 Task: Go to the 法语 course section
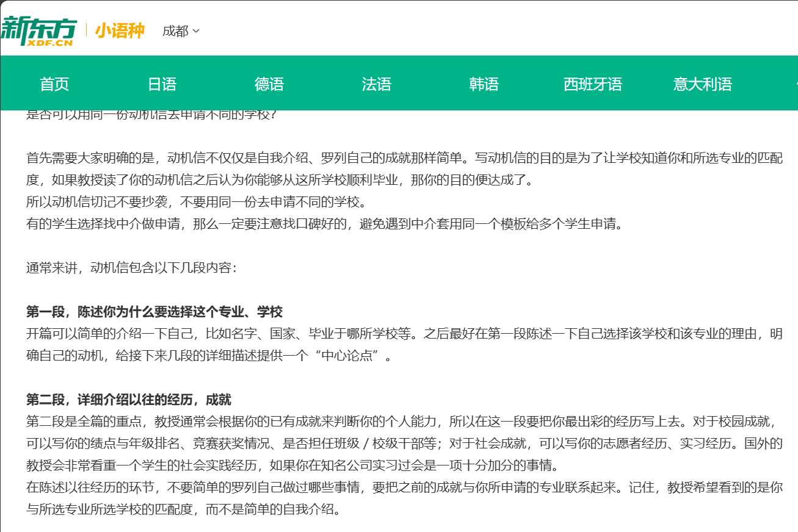tap(377, 84)
